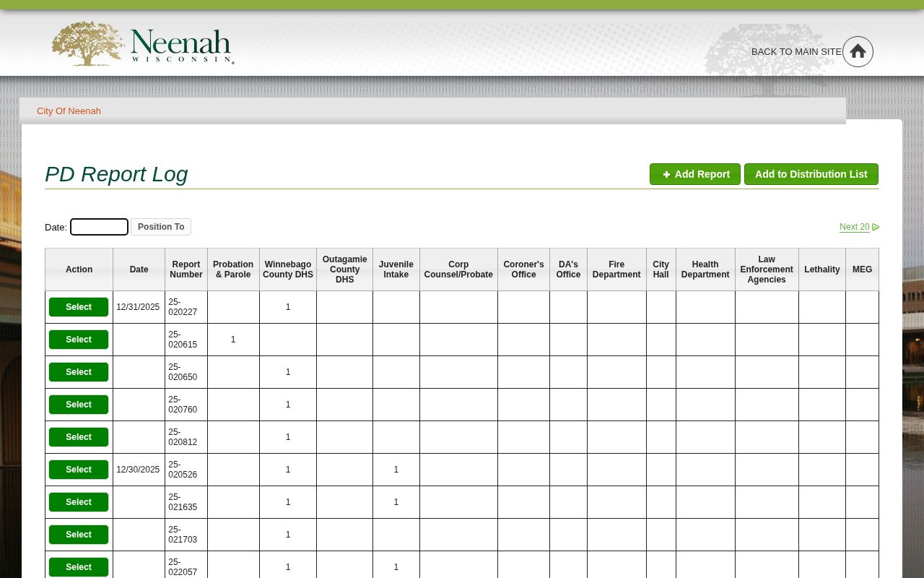Click the Add Report button
The image size is (924, 578).
point(695,174)
